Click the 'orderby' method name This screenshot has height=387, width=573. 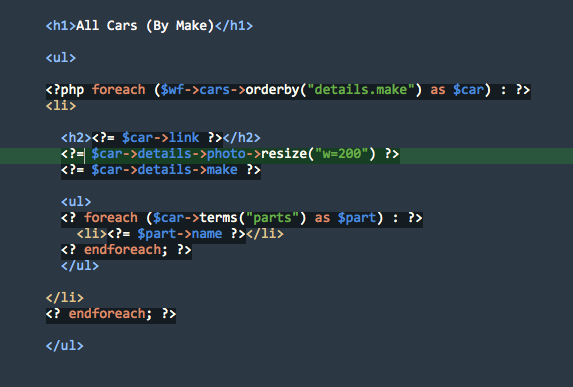(272, 90)
